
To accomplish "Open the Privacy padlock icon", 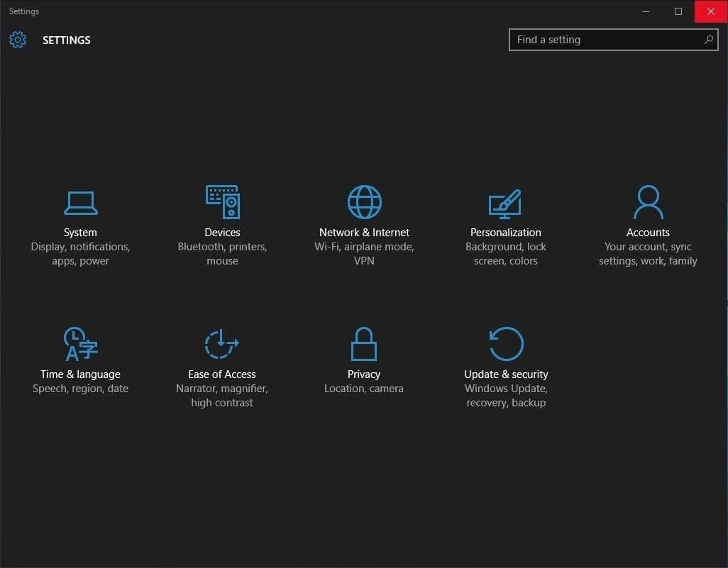I will click(x=364, y=344).
